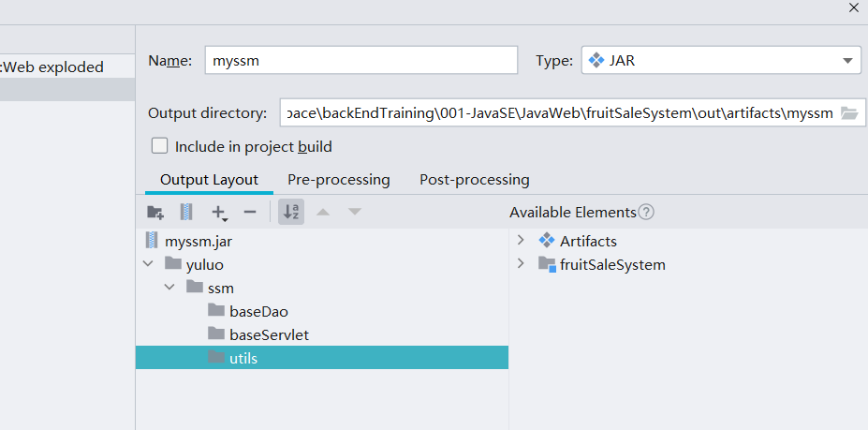Screen dimensions: 868x430
Task: Expand the Artifacts node
Action: pyautogui.click(x=522, y=241)
